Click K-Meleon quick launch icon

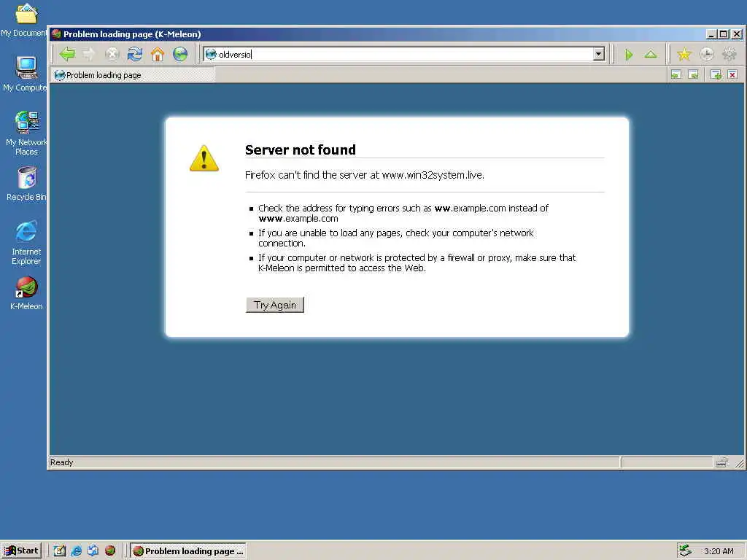110,551
